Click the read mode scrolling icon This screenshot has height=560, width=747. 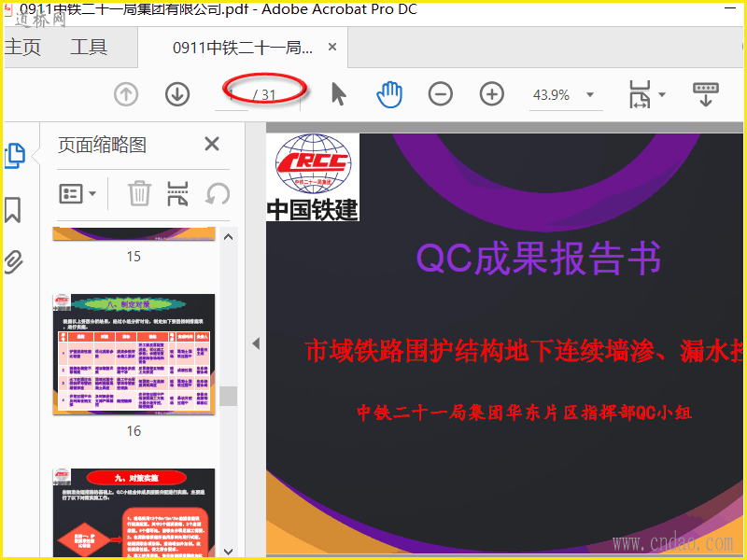[706, 94]
